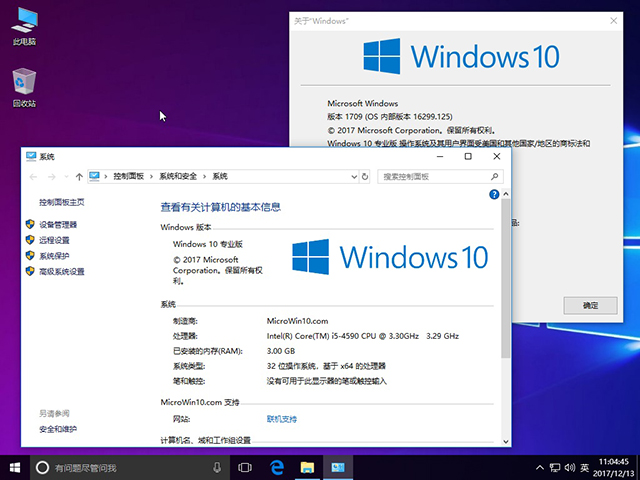Viewport: 640px width, 480px height.
Task: Open Task View on the taskbar
Action: [x=245, y=467]
